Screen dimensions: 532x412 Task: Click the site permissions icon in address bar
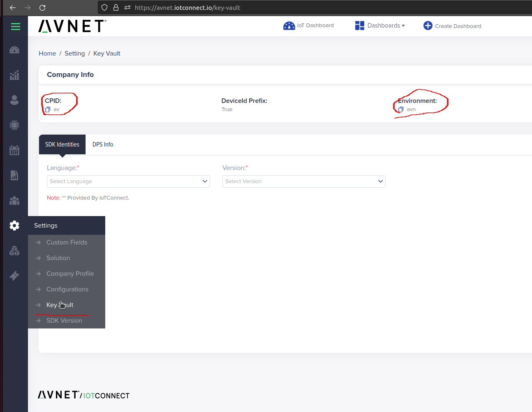(x=127, y=7)
